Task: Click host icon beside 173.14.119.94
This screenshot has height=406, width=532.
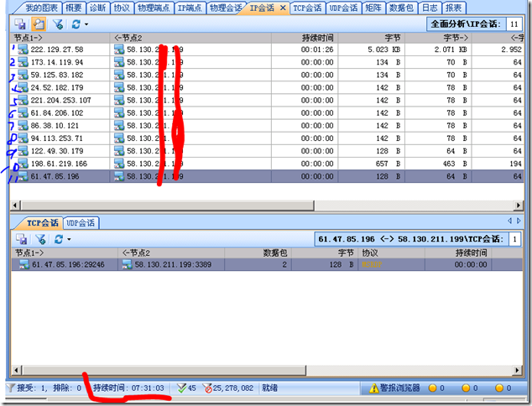Action: pyautogui.click(x=23, y=62)
